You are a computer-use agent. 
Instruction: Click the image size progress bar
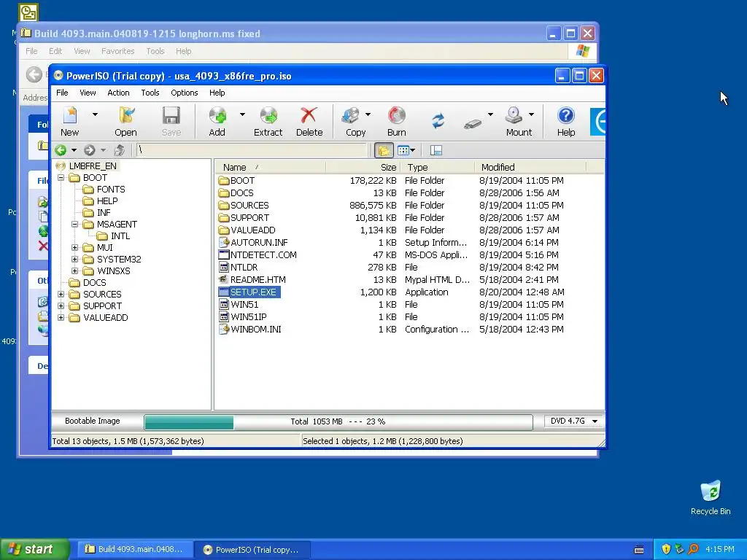(338, 422)
